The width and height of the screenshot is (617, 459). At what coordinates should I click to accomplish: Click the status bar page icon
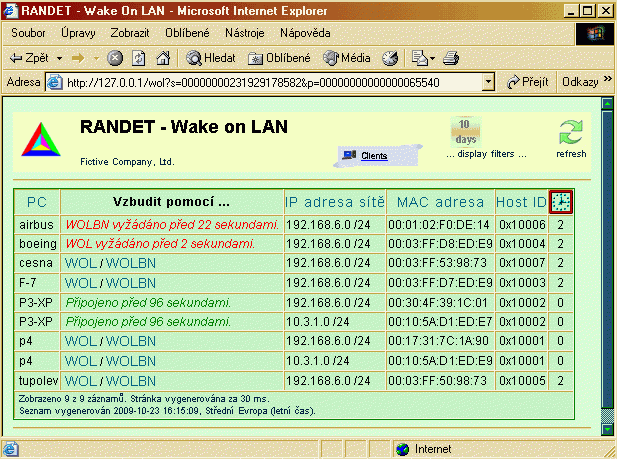(x=10, y=449)
